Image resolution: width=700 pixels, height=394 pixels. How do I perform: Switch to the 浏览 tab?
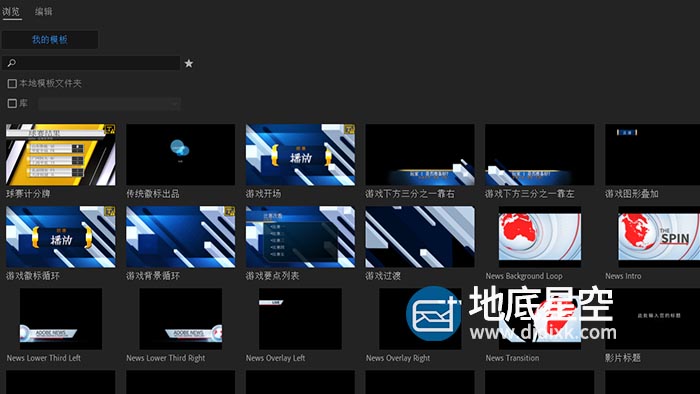tap(11, 12)
